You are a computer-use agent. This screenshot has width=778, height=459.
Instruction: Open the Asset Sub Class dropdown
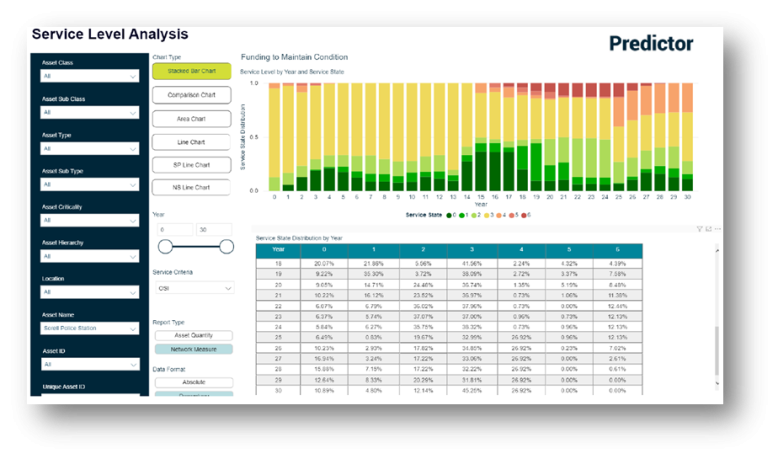pyautogui.click(x=90, y=112)
